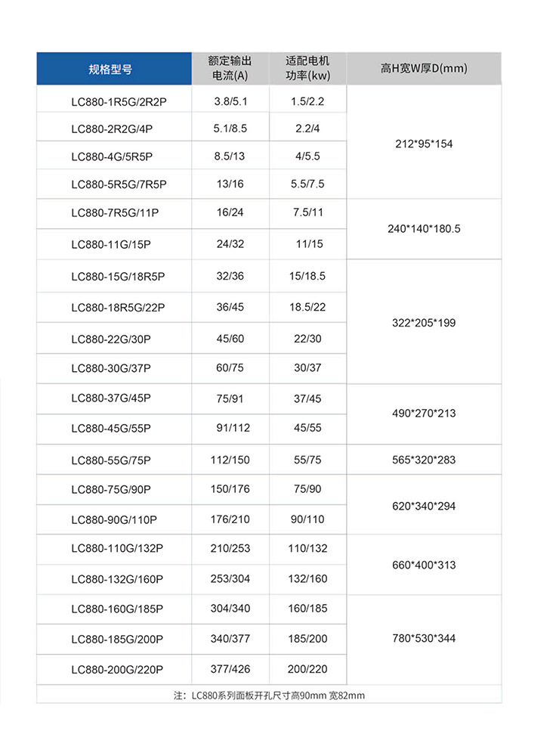Image resolution: width=553 pixels, height=756 pixels.
Task: Select the LC880-1R5G/2R2P model cell
Action: (x=119, y=101)
